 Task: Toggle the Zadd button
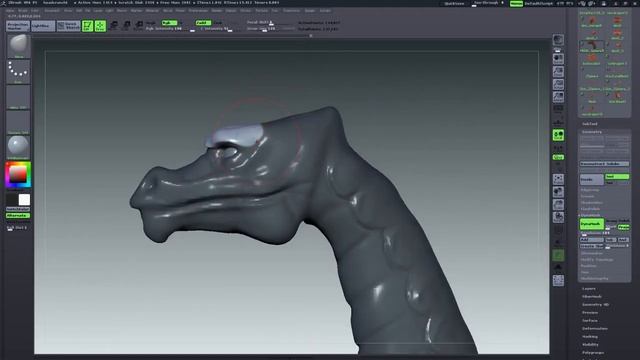[x=203, y=23]
